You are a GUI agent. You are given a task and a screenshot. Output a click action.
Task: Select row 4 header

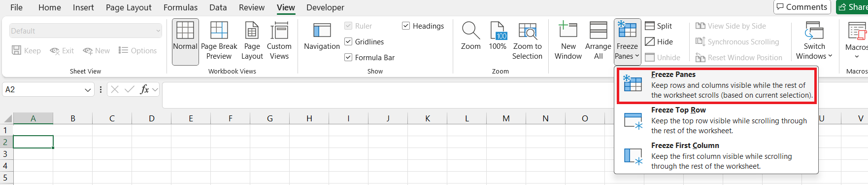tap(6, 166)
